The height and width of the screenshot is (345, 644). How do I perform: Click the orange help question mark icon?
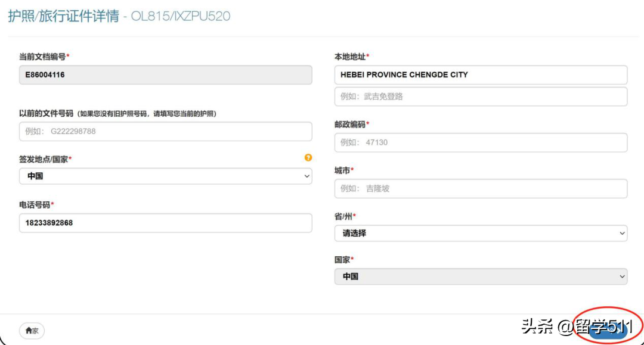tap(308, 158)
